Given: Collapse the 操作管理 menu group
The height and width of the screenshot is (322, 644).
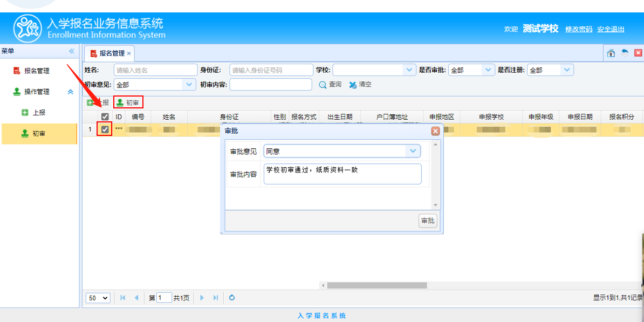Looking at the screenshot, I should [x=70, y=92].
